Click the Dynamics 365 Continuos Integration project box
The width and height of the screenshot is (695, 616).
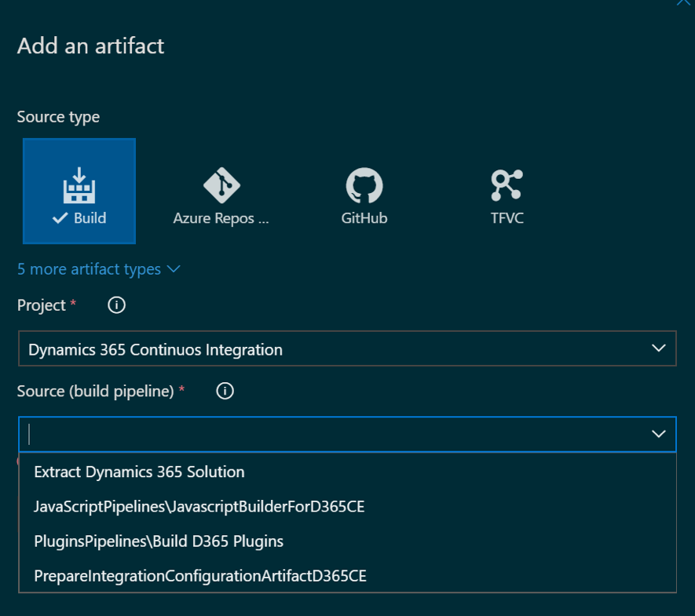(x=347, y=348)
